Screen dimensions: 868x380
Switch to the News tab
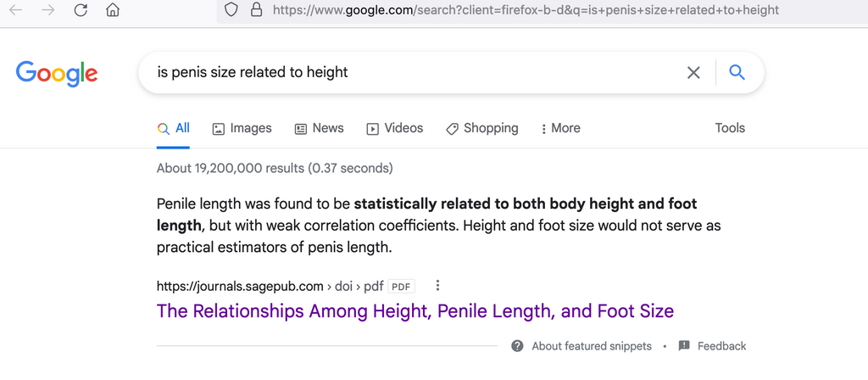tap(319, 129)
